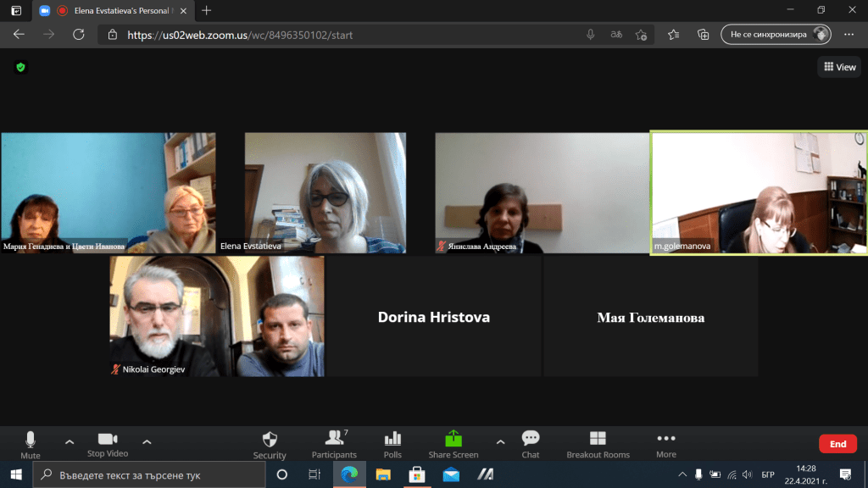Open the Chat panel

531,443
